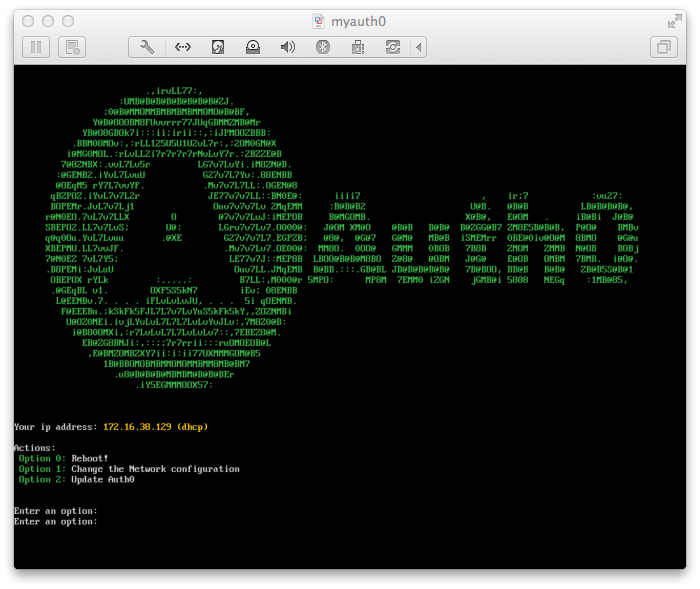Viewport: 700px width, 589px height.
Task: Click the hard disk icon
Action: click(x=218, y=47)
